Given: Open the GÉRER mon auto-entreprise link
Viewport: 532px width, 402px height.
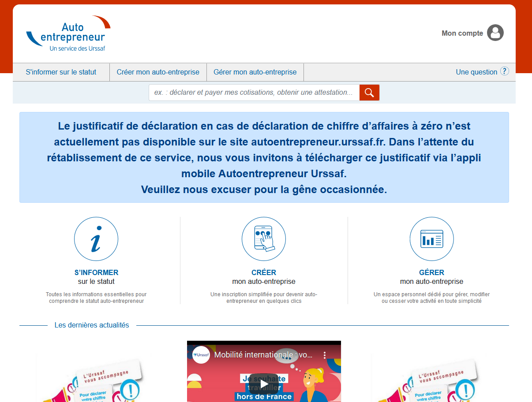Looking at the screenshot, I should tap(432, 277).
